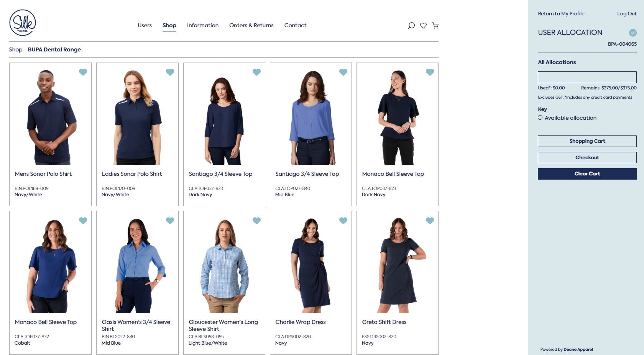Open the search icon in the header

[x=411, y=25]
